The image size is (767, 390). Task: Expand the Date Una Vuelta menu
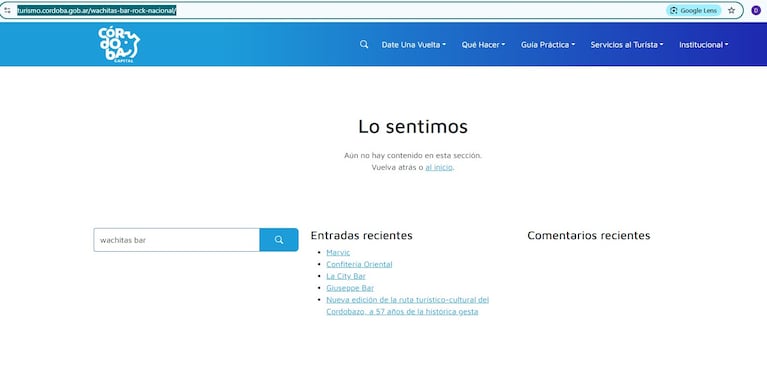[413, 45]
